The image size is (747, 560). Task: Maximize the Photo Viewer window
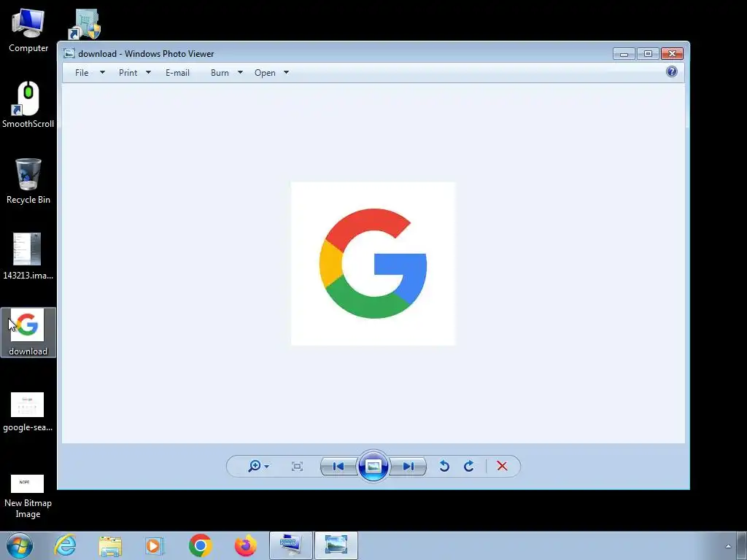coord(648,53)
